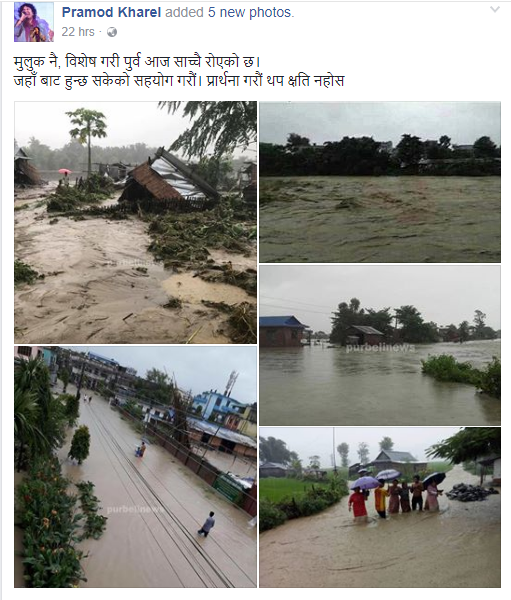Click the pink umbrella near collapsed house
Viewport: 511px width, 600px height.
[x=65, y=171]
